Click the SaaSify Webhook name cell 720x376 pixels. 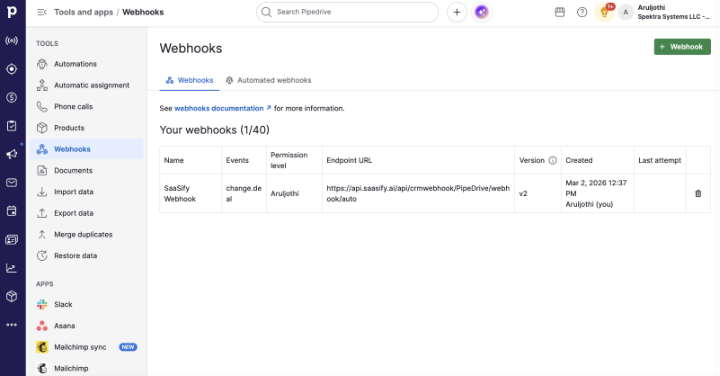click(x=191, y=194)
